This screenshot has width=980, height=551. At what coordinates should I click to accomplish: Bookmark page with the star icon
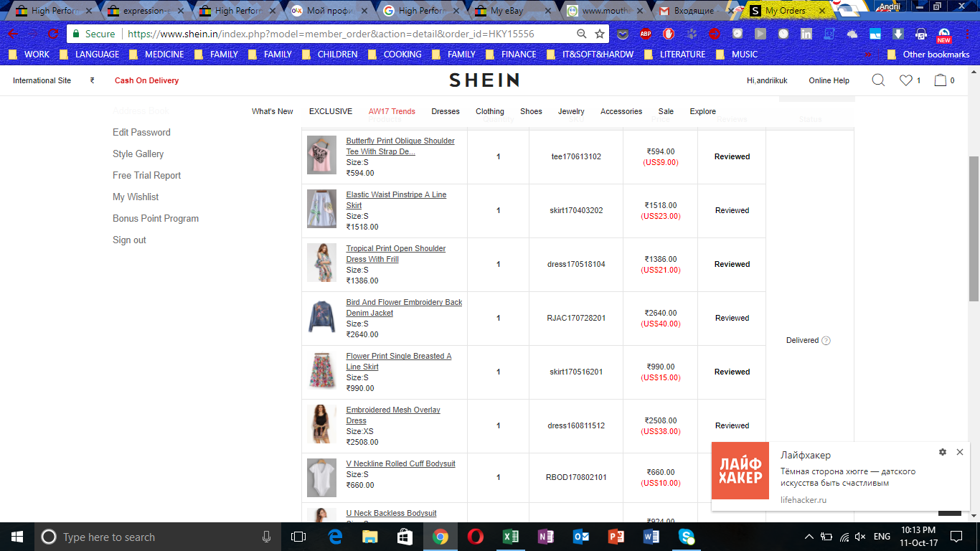[600, 34]
